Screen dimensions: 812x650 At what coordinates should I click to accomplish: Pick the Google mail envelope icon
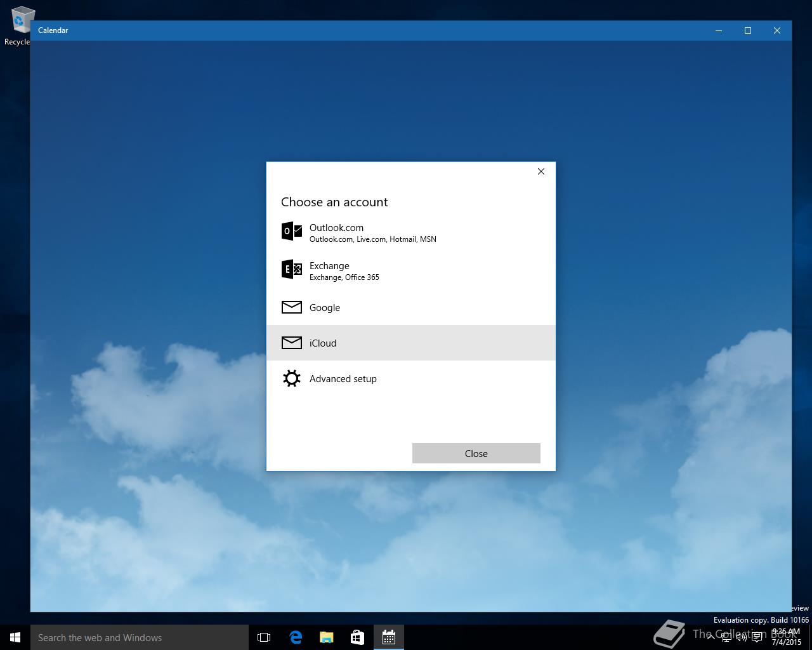tap(292, 307)
